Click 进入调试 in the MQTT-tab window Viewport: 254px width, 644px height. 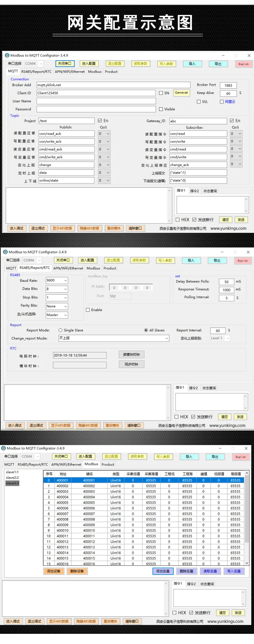point(17,228)
